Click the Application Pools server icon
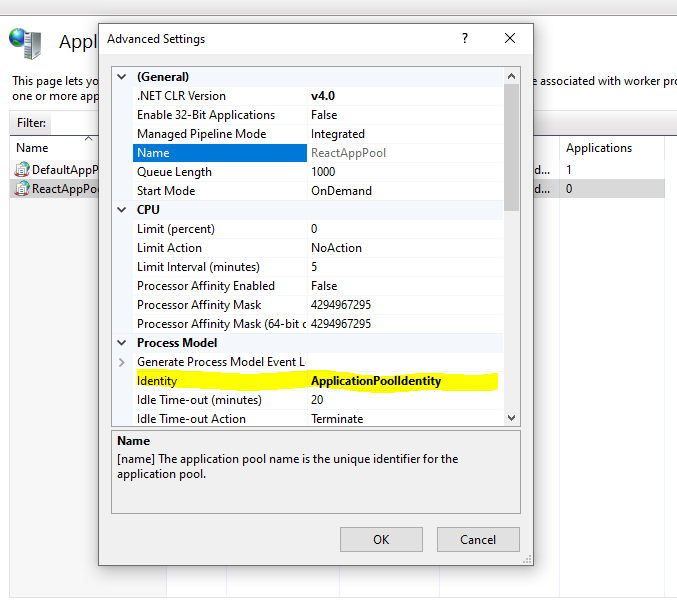 tap(24, 43)
